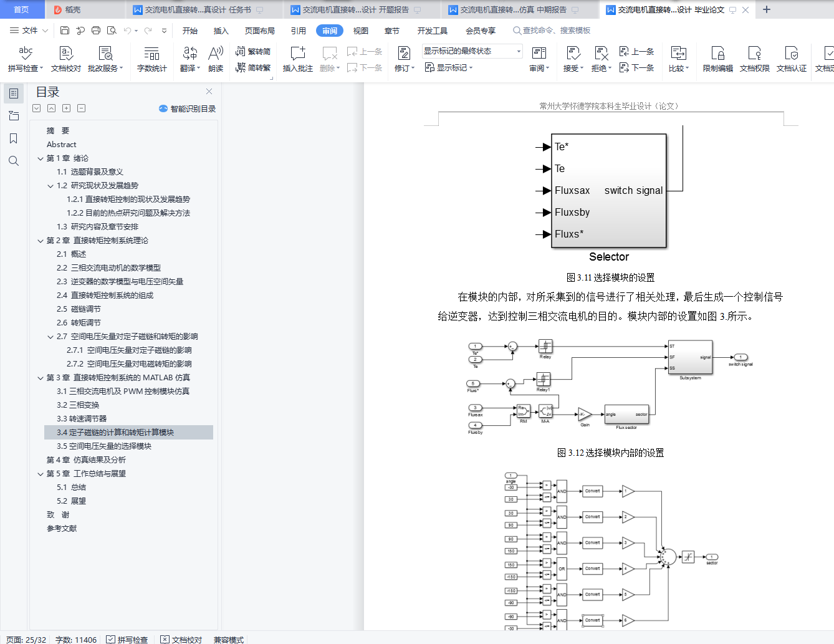This screenshot has width=834, height=644.
Task: Click the 拼写检查 abc icon in ribbon
Action: click(x=26, y=53)
